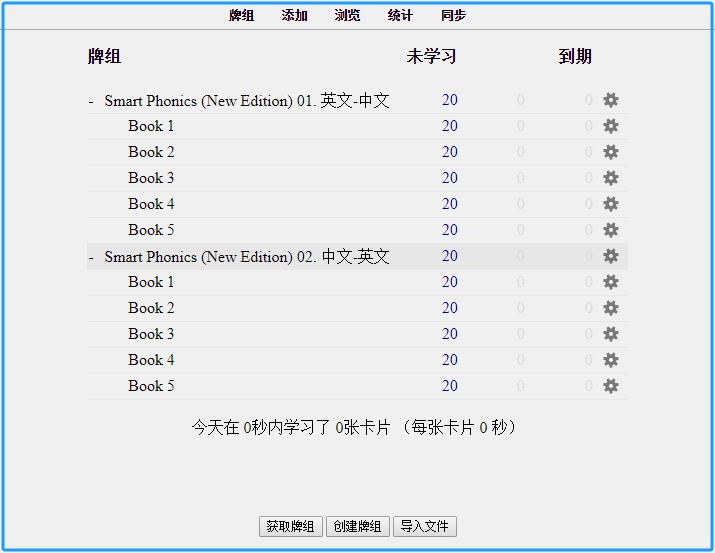Open gear for Book 4 under 英文-中文 deck
This screenshot has height=553, width=715.
(x=611, y=204)
